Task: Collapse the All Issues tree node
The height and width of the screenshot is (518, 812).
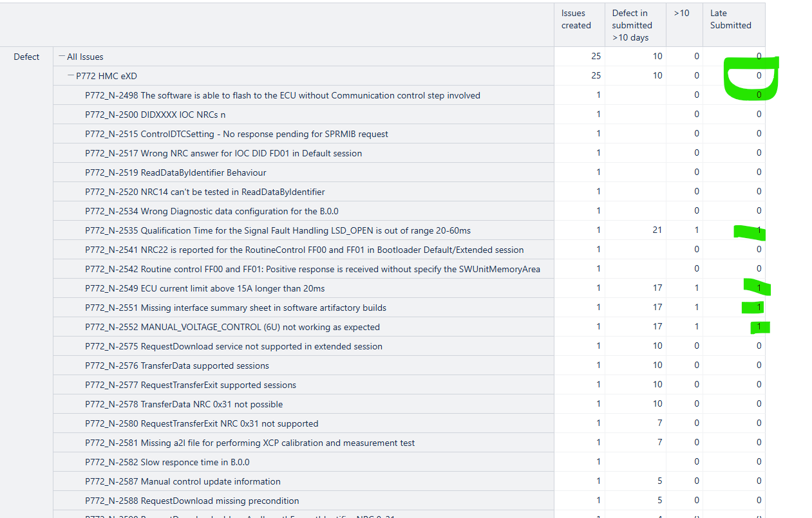Action: [x=62, y=57]
